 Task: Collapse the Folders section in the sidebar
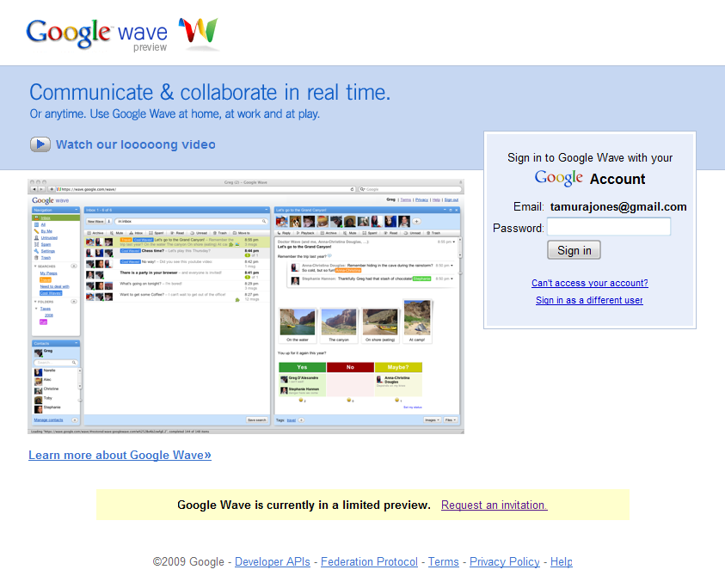pyautogui.click(x=35, y=301)
